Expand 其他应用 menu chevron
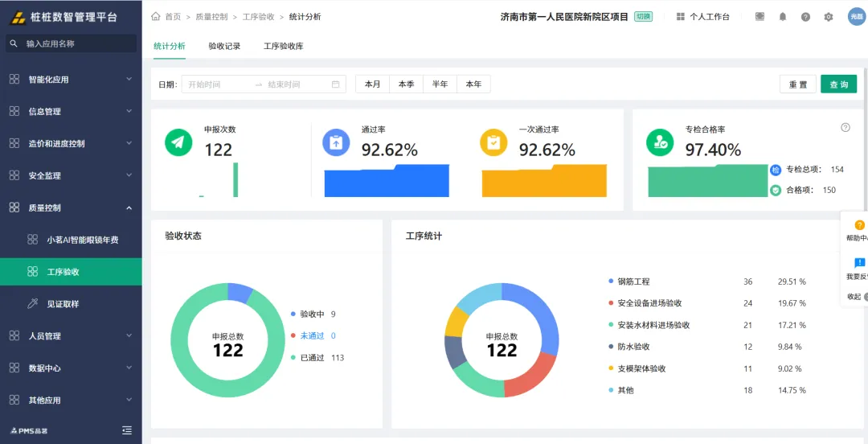The image size is (868, 444). [129, 401]
